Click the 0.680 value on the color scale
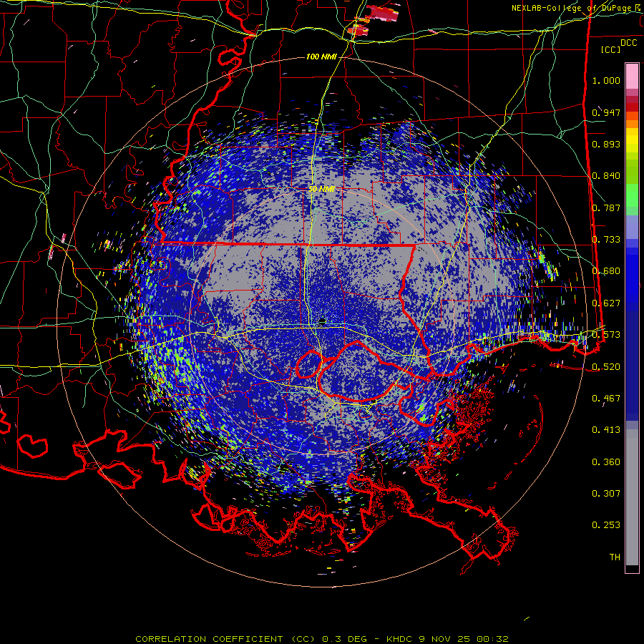This screenshot has width=644, height=644. point(606,271)
